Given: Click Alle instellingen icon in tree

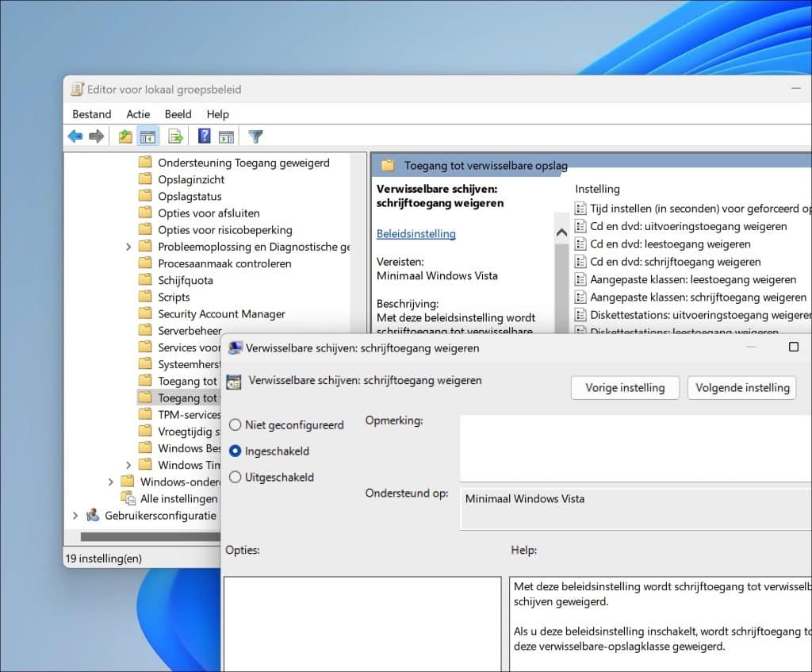Looking at the screenshot, I should pos(128,498).
